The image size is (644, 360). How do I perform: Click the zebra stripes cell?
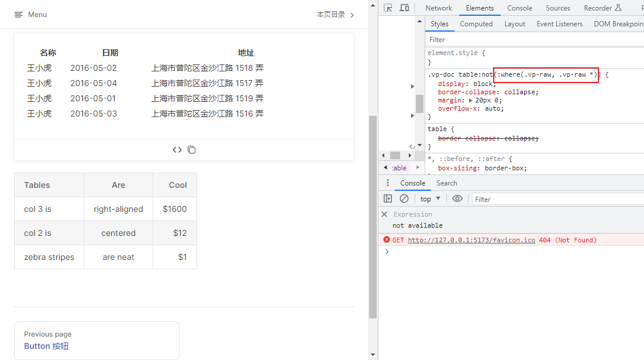click(49, 257)
